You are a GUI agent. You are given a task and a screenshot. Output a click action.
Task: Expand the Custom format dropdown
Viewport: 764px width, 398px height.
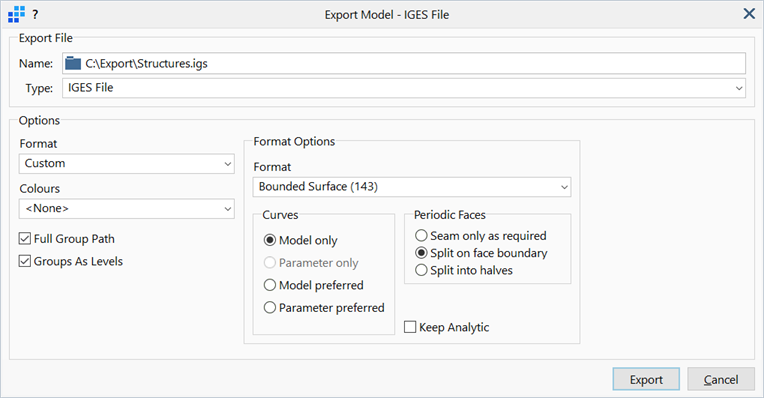[127, 164]
